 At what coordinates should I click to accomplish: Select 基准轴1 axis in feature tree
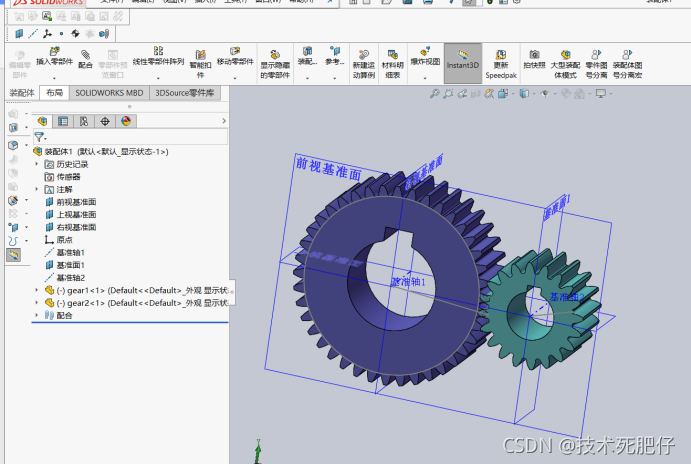pos(65,252)
